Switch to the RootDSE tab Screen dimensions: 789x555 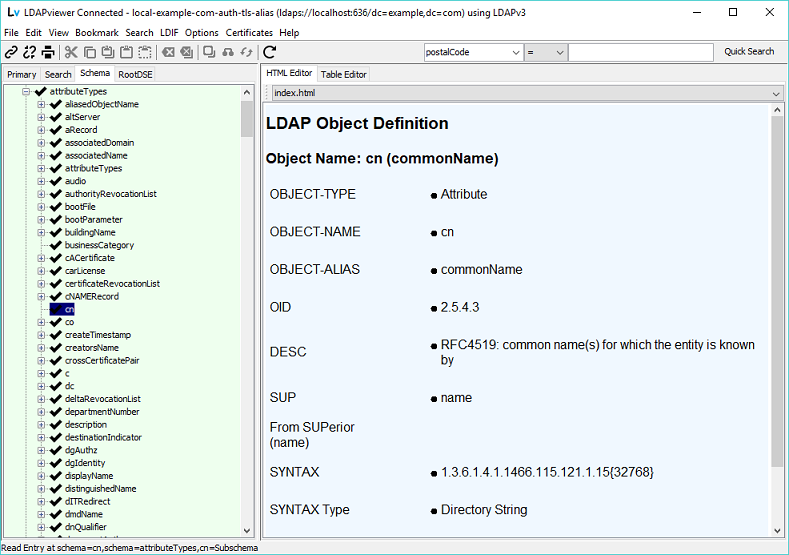(x=135, y=74)
